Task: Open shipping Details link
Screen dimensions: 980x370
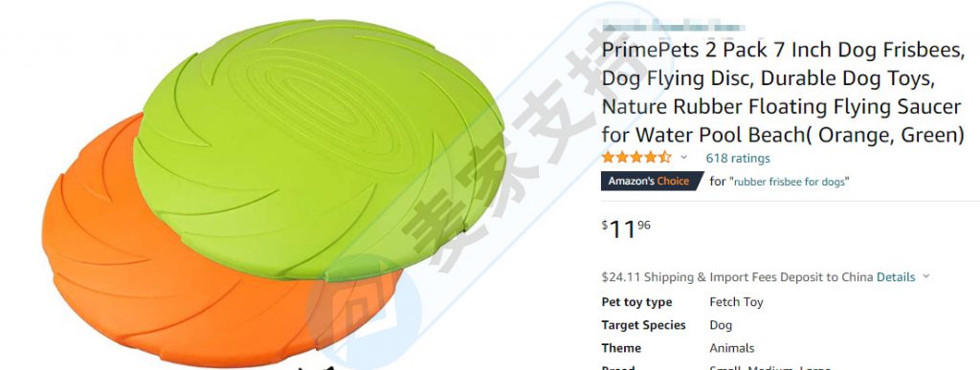Action: 896,277
